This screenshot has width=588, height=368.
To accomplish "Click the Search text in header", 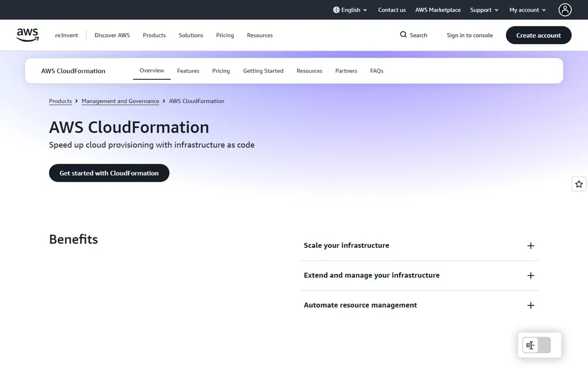I will coord(418,35).
